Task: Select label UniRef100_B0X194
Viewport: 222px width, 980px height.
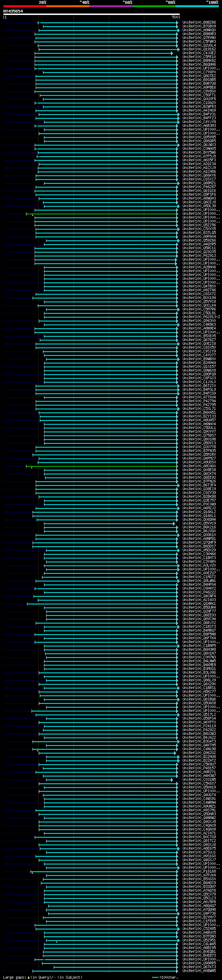Action: coord(199,298)
